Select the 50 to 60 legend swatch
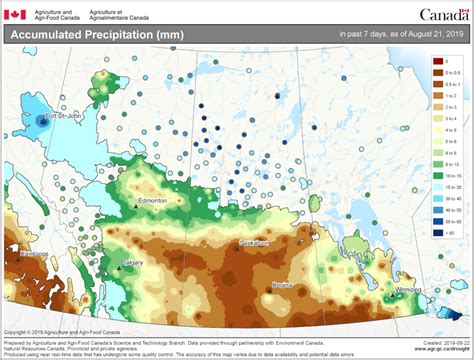Image resolution: width=474 pixels, height=360 pixels. [438, 222]
